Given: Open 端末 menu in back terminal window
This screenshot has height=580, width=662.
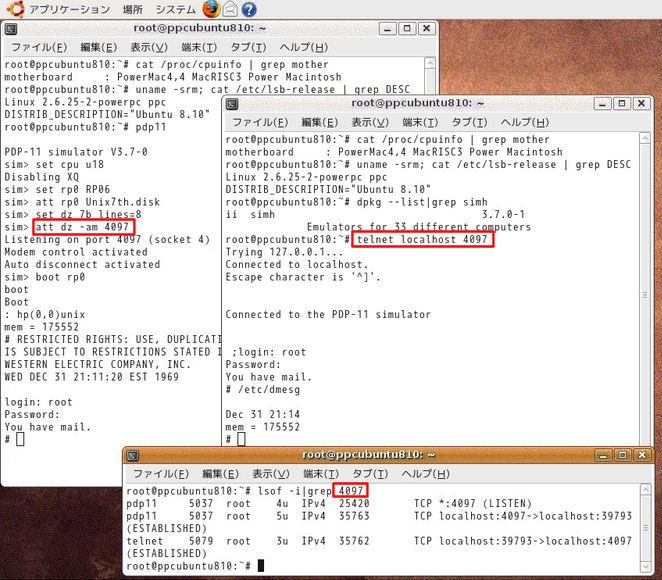Looking at the screenshot, I should click(x=199, y=47).
